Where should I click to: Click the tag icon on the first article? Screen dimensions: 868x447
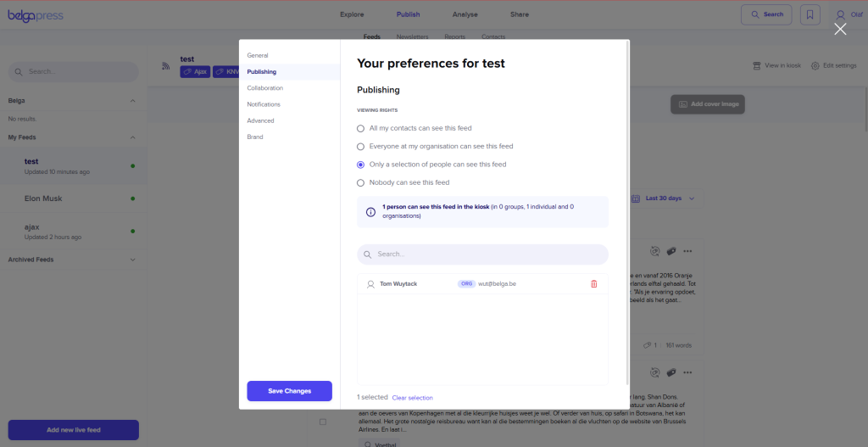[670, 251]
